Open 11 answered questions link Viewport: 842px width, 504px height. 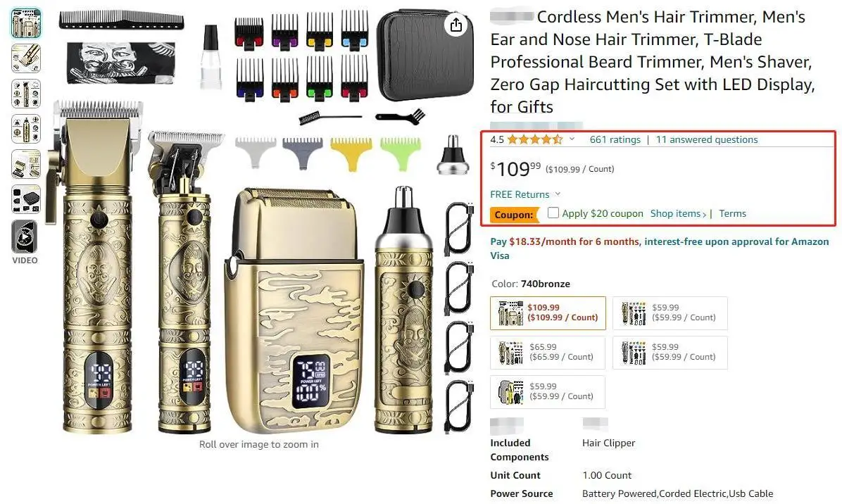coord(707,139)
